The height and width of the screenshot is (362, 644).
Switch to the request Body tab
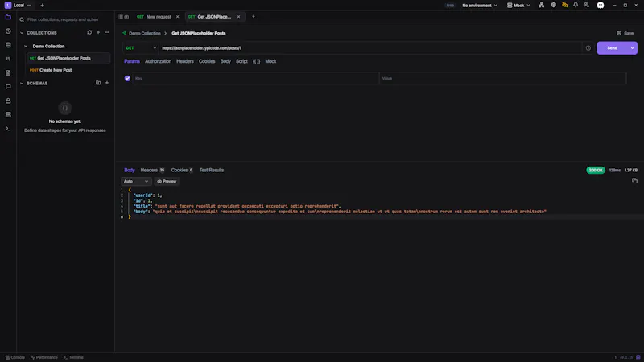click(x=225, y=61)
